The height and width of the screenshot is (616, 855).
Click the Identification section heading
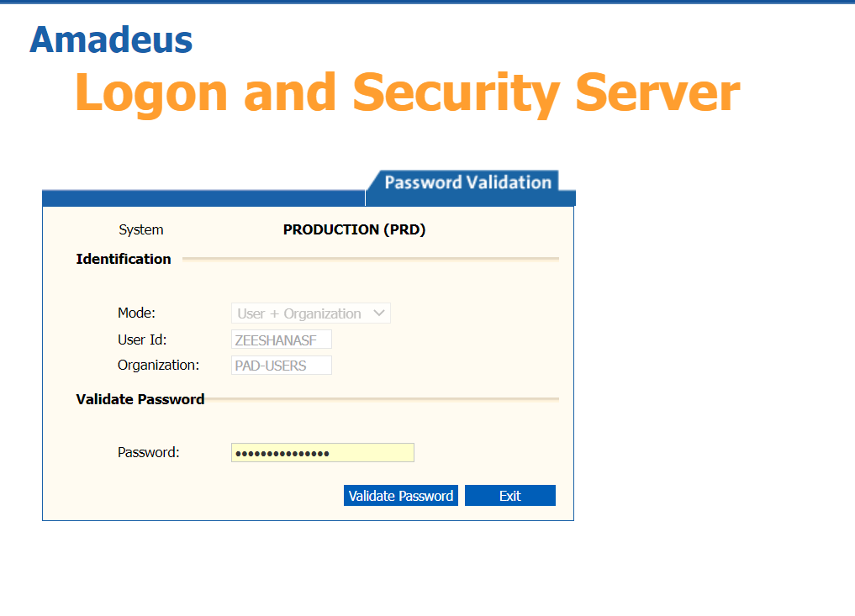[124, 259]
